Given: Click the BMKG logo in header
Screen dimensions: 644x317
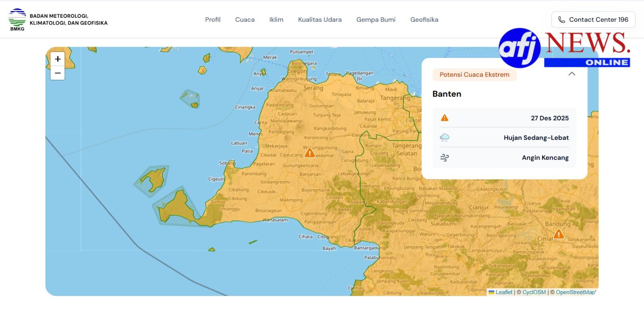Looking at the screenshot, I should (17, 20).
